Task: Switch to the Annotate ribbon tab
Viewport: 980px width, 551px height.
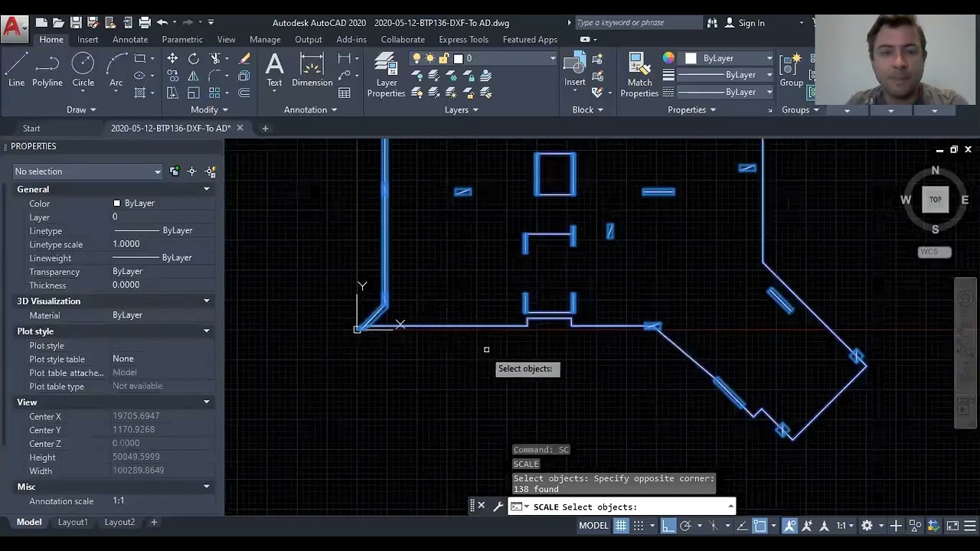Action: (x=130, y=39)
